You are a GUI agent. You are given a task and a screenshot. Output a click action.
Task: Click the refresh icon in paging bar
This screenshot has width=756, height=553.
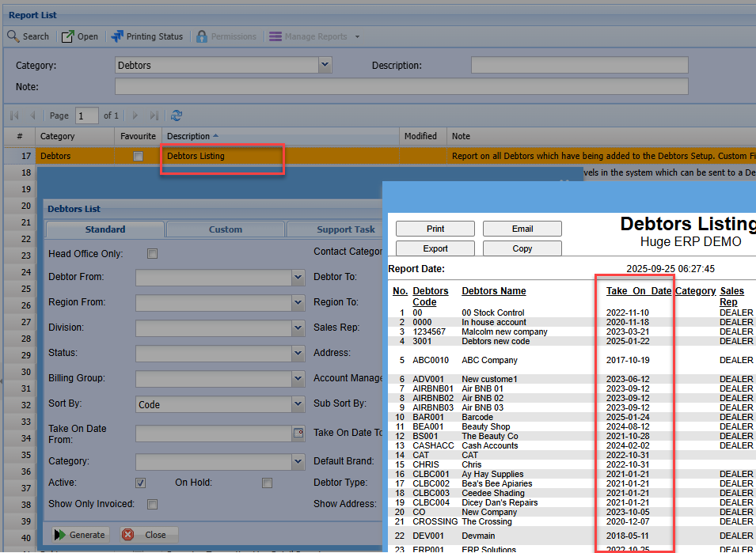[x=177, y=116]
